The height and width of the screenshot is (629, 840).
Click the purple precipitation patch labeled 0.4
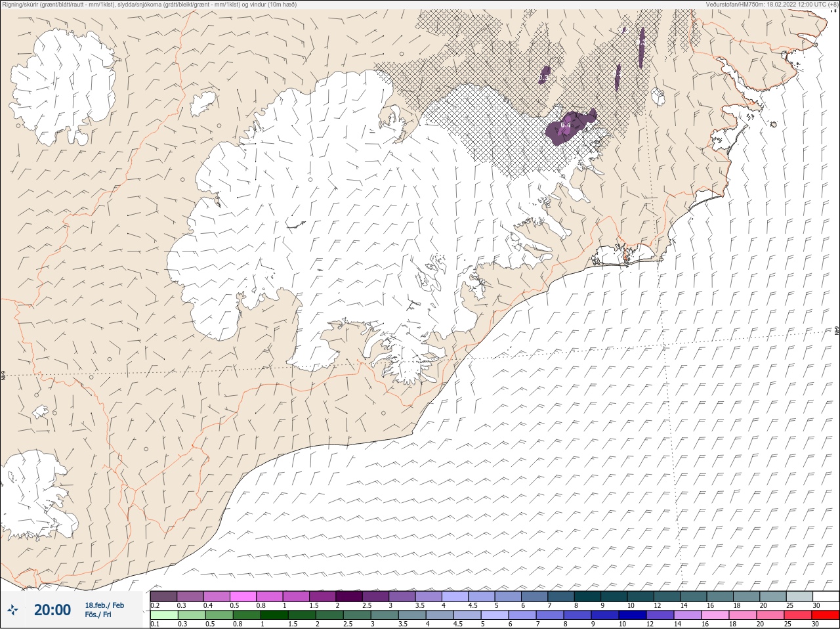tap(569, 126)
